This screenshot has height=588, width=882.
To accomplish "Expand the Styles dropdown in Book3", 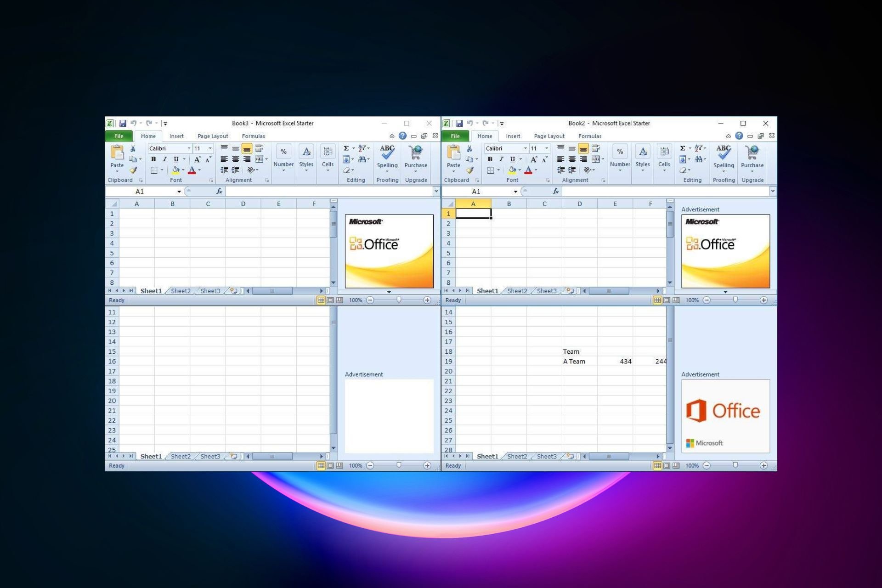I will (x=306, y=171).
